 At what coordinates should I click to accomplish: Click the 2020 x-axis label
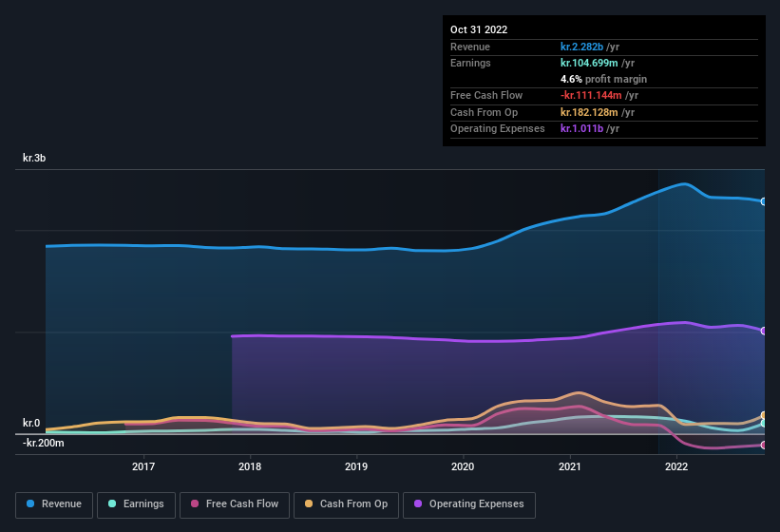(x=463, y=466)
